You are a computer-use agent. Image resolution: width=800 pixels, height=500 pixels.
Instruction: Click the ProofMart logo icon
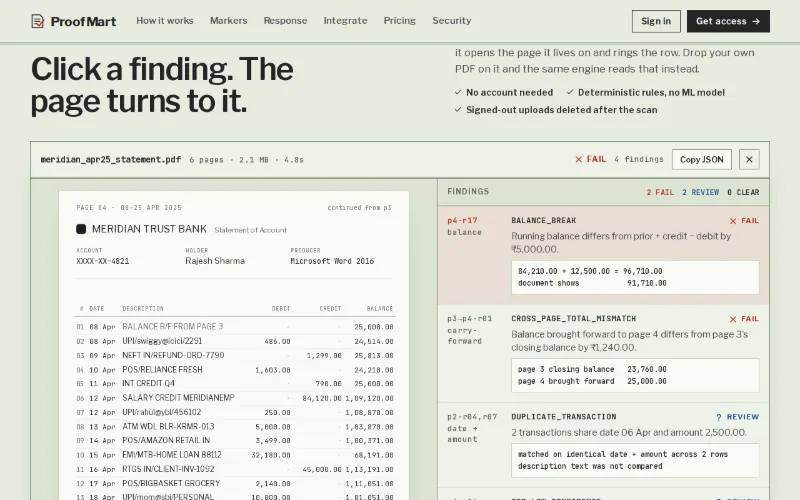[38, 21]
